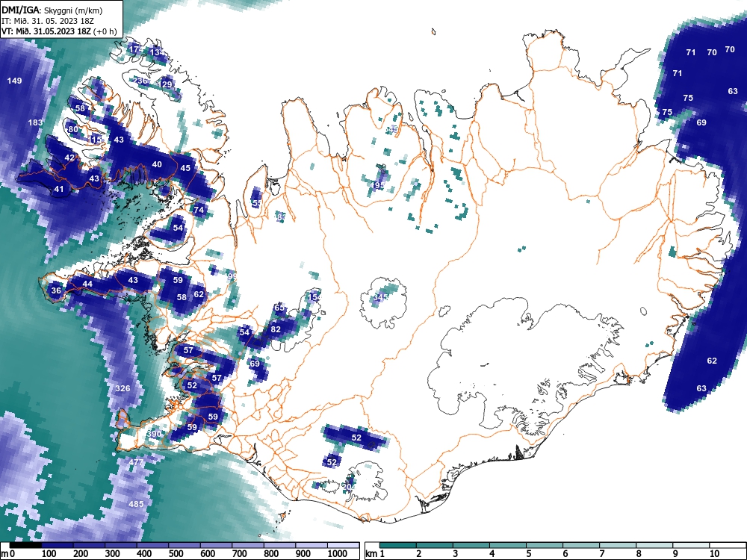Viewport: 747px width, 560px height.
Task: Click the km legend swatch between 9 and 10
Action: pyautogui.click(x=691, y=545)
